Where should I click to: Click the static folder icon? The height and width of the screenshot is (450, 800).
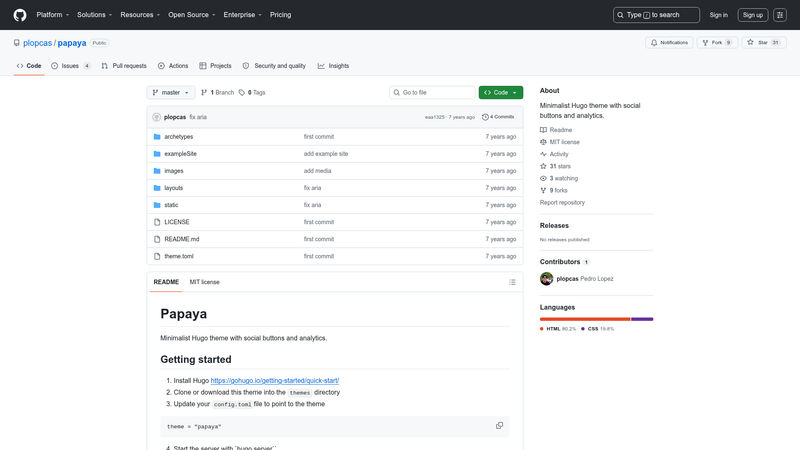click(x=157, y=205)
